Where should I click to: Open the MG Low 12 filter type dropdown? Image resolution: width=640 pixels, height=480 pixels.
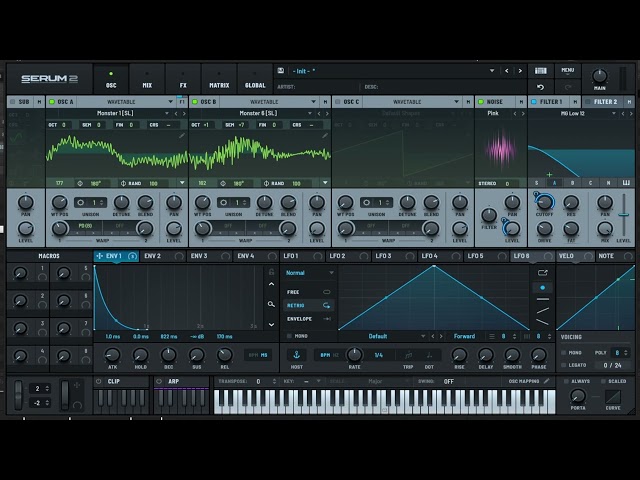[574, 113]
